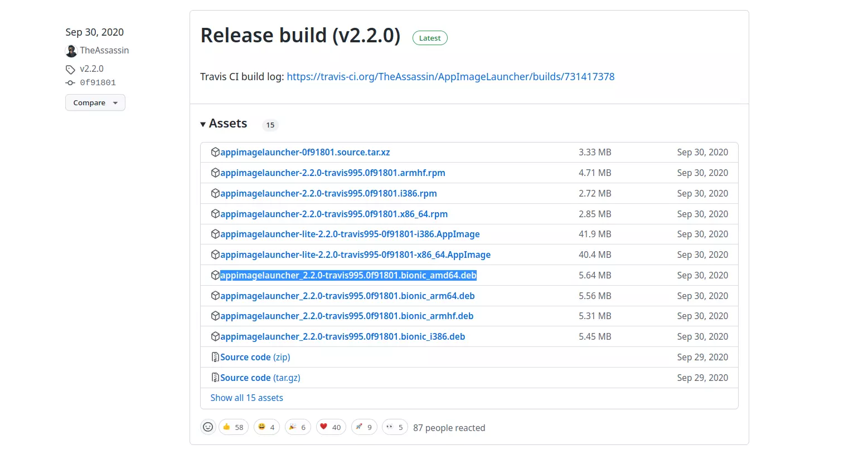Download the x86_64.rpm package
The width and height of the screenshot is (868, 455).
tap(334, 214)
